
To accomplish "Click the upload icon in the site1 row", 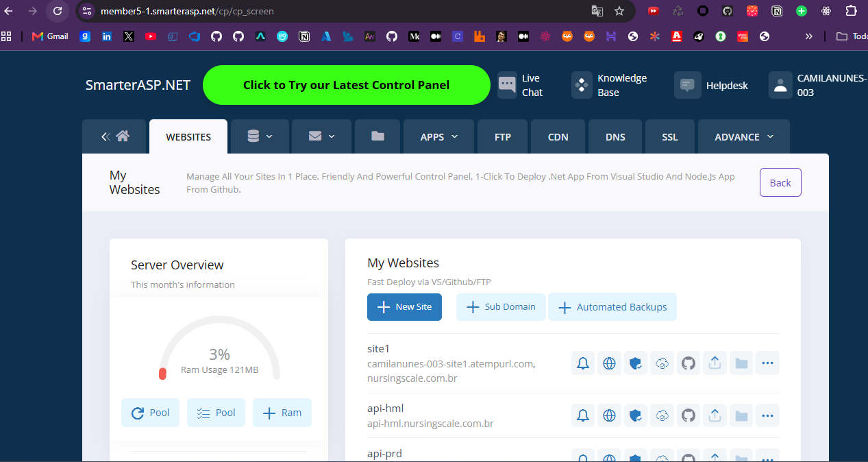I will pyautogui.click(x=715, y=363).
